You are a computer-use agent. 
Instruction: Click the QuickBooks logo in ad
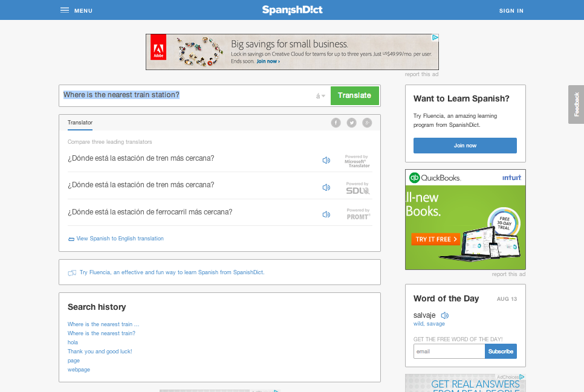tap(435, 178)
